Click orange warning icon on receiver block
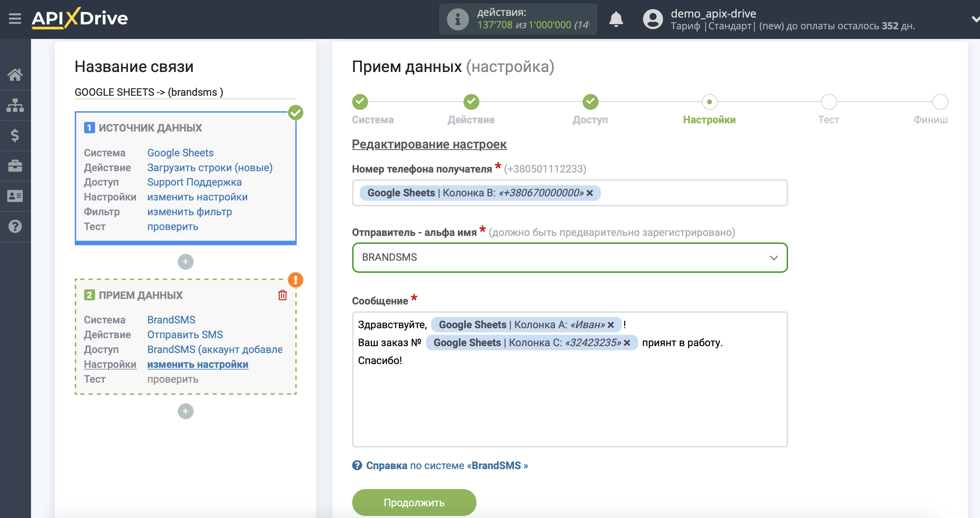This screenshot has width=980, height=518. click(x=296, y=280)
